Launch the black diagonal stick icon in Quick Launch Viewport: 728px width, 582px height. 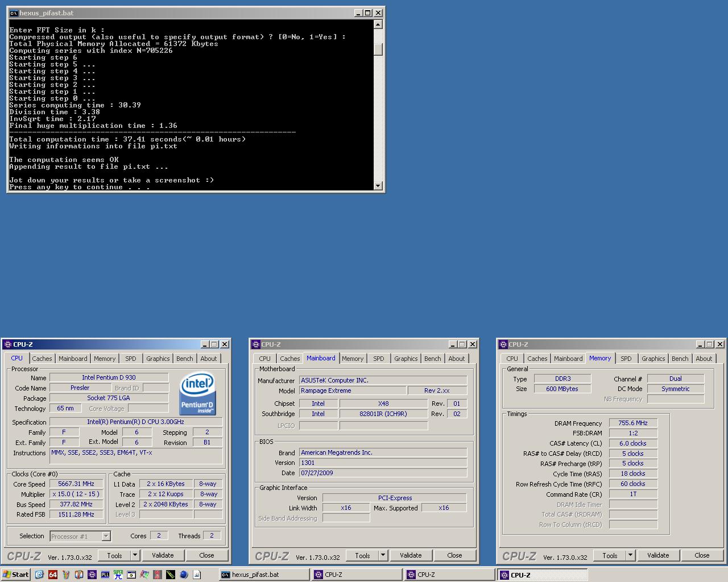[x=171, y=575]
